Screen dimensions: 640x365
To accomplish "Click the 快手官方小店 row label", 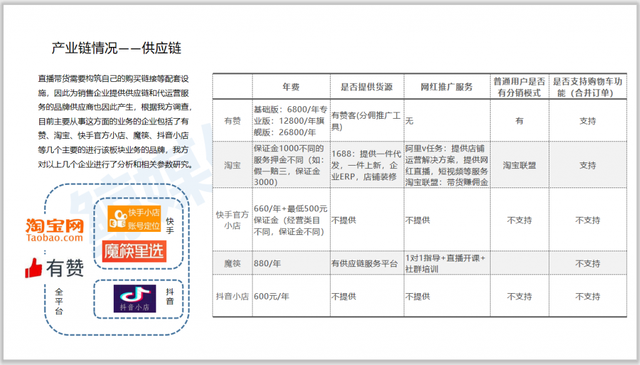I will (x=232, y=220).
